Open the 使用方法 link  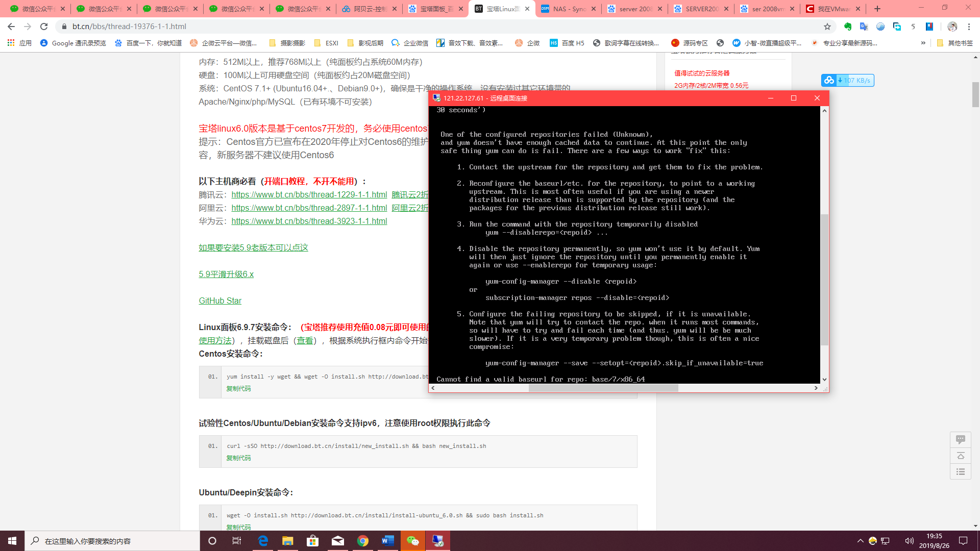(x=215, y=340)
